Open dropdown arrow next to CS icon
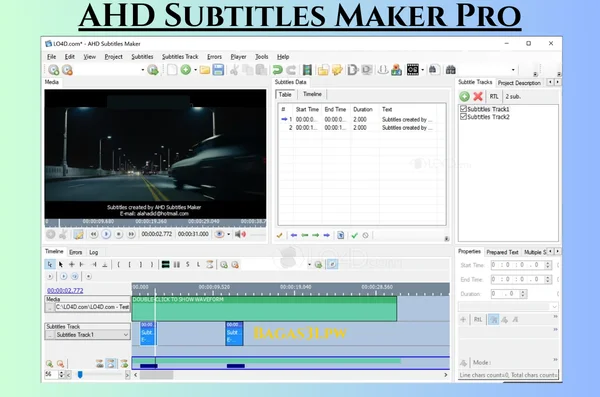Image resolution: width=600 pixels, height=397 pixels. 422,70
